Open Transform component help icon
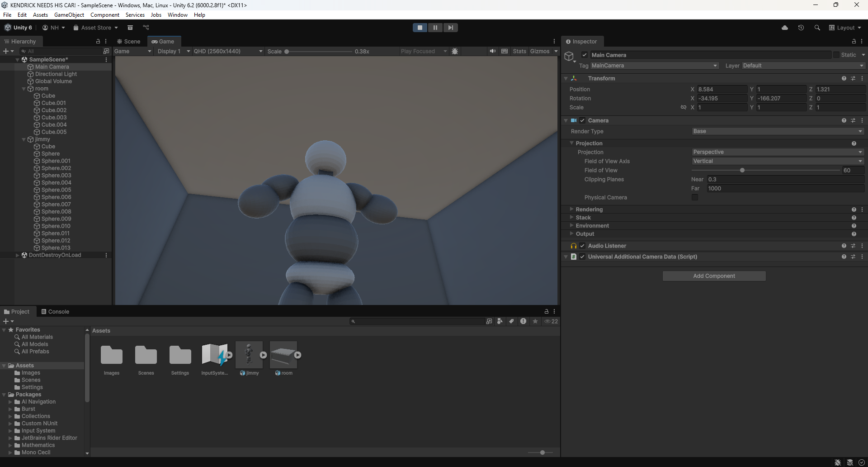The image size is (868, 467). (x=844, y=78)
